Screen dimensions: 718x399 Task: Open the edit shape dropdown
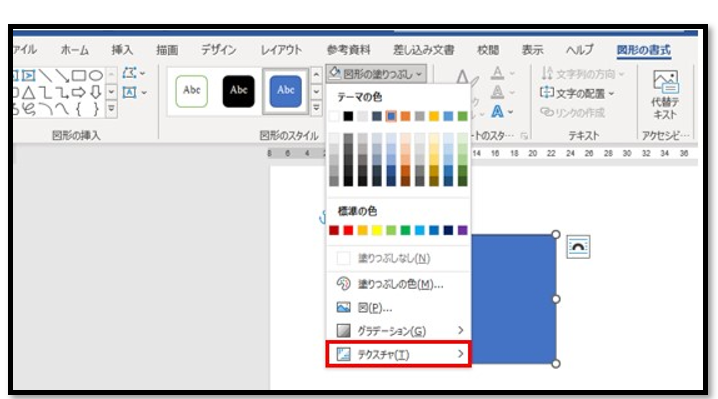[134, 73]
